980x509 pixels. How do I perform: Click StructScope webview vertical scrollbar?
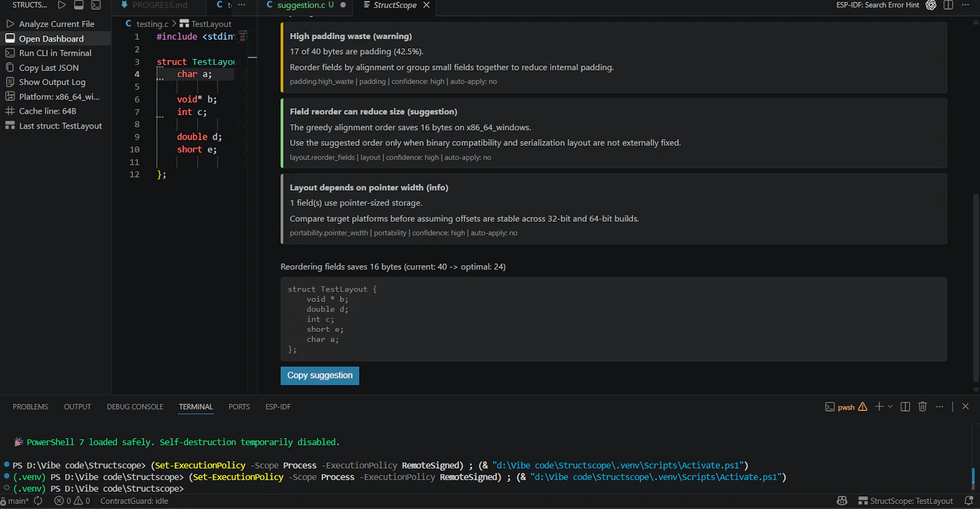(x=976, y=287)
